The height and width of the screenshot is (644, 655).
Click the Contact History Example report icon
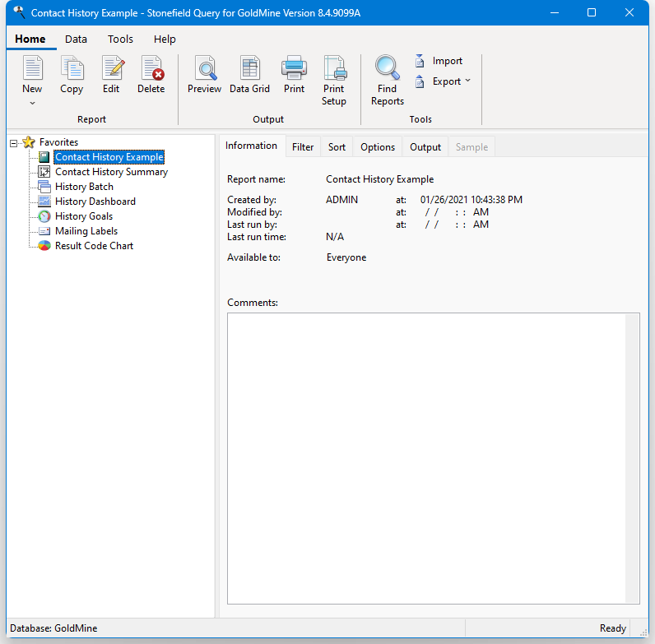click(x=44, y=157)
